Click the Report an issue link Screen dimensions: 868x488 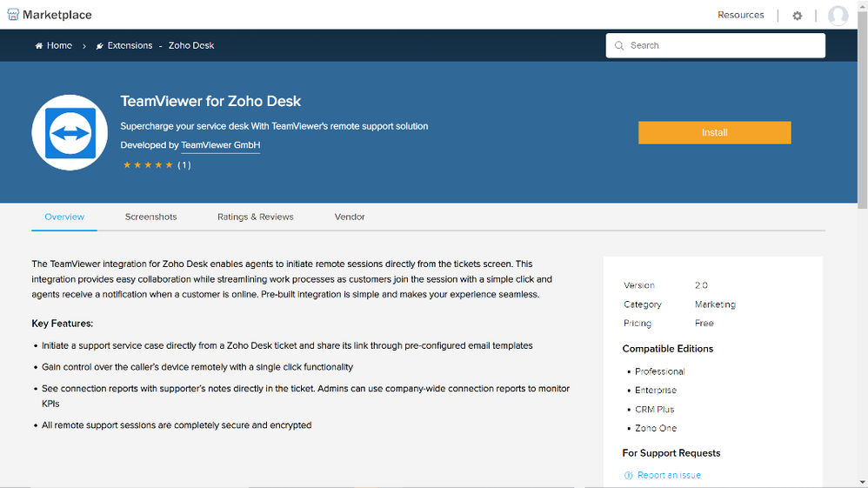pyautogui.click(x=669, y=475)
